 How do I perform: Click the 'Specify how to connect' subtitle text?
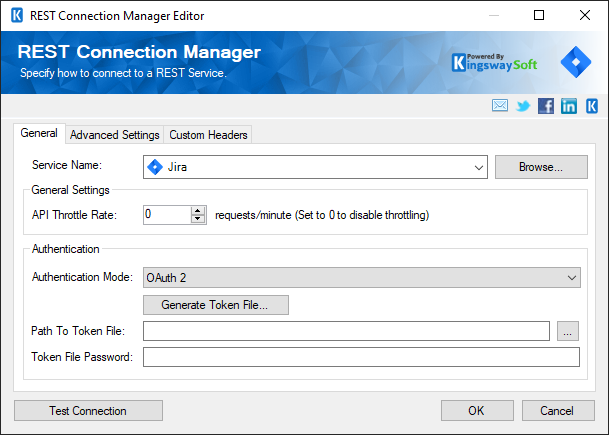click(123, 73)
